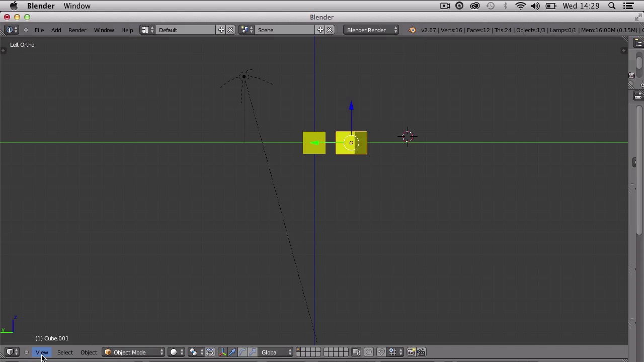Add a new screen layout

pyautogui.click(x=221, y=30)
